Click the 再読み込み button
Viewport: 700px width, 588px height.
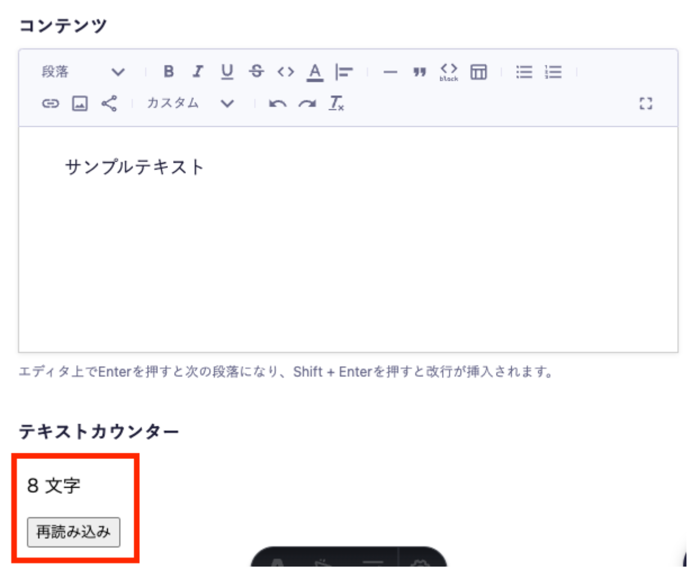(74, 532)
